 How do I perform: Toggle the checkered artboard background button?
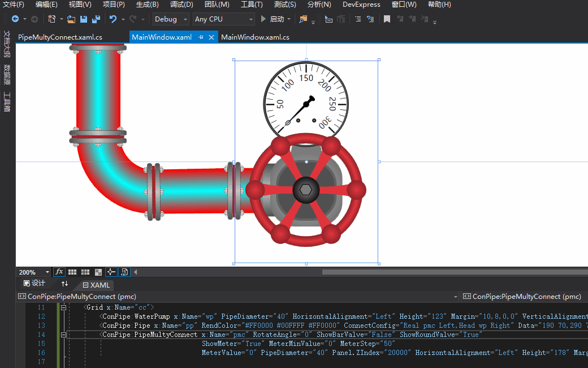click(x=98, y=272)
